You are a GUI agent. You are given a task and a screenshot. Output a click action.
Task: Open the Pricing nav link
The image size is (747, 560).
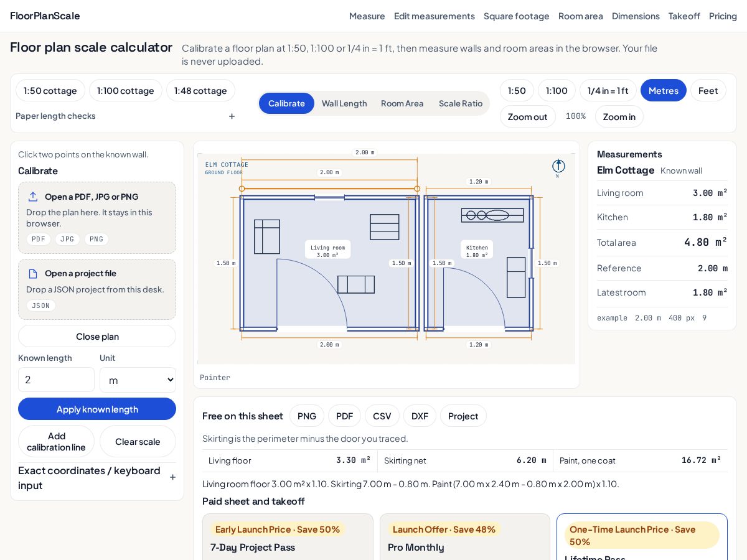(x=723, y=16)
